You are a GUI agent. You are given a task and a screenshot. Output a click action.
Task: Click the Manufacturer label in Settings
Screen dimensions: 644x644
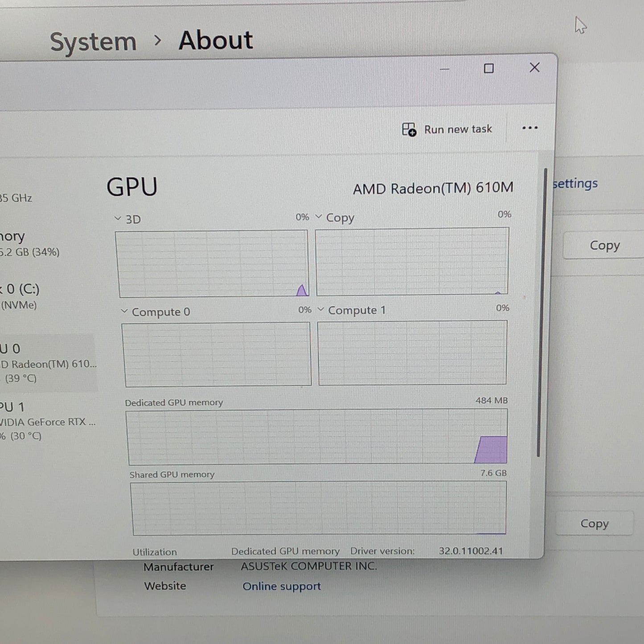point(179,567)
